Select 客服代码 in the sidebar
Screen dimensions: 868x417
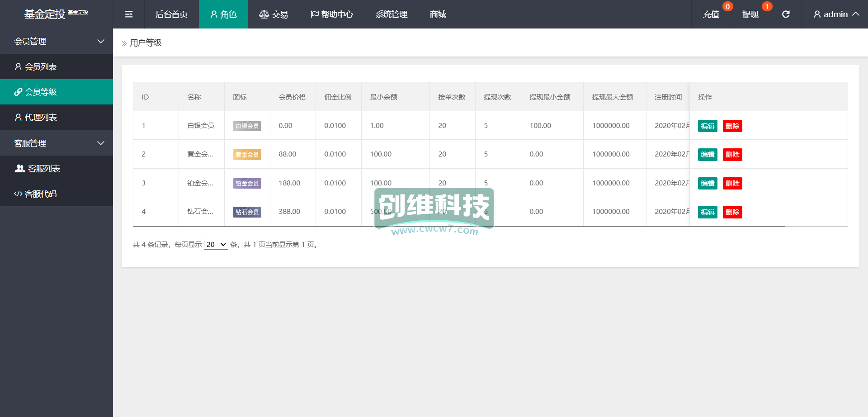tap(41, 194)
